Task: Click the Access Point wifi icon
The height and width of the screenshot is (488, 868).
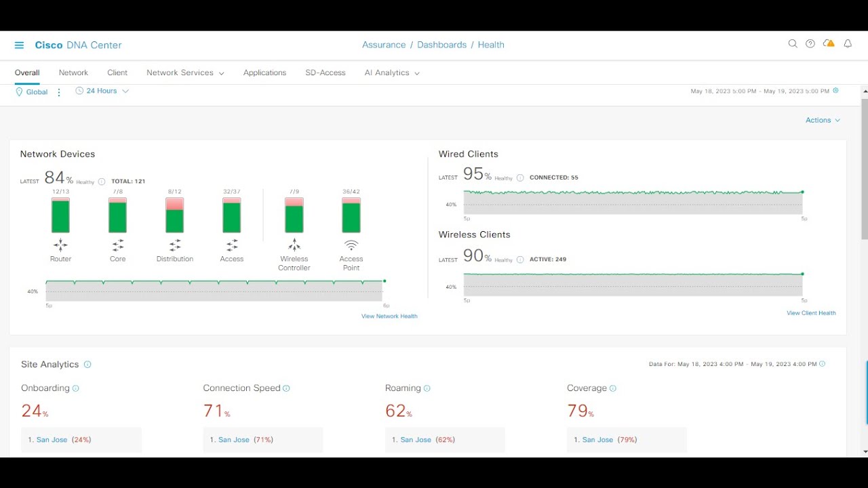Action: 351,245
